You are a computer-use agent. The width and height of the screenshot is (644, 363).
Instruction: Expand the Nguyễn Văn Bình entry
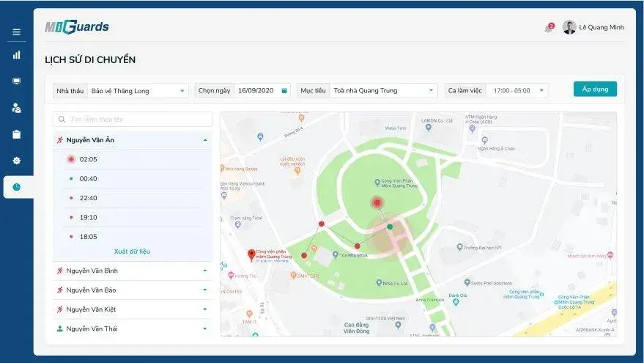pos(205,271)
